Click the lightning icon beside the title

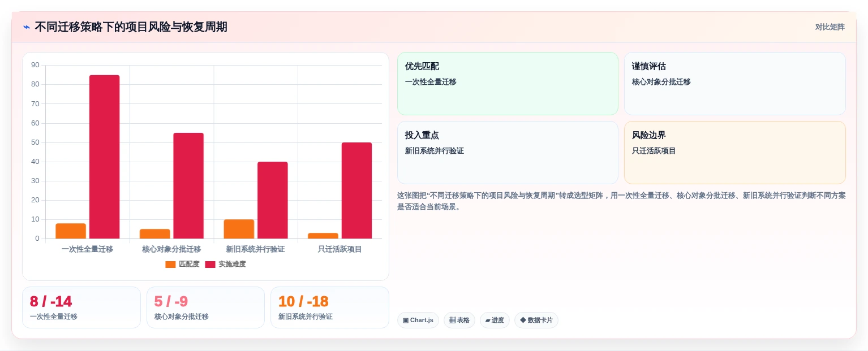(x=27, y=27)
